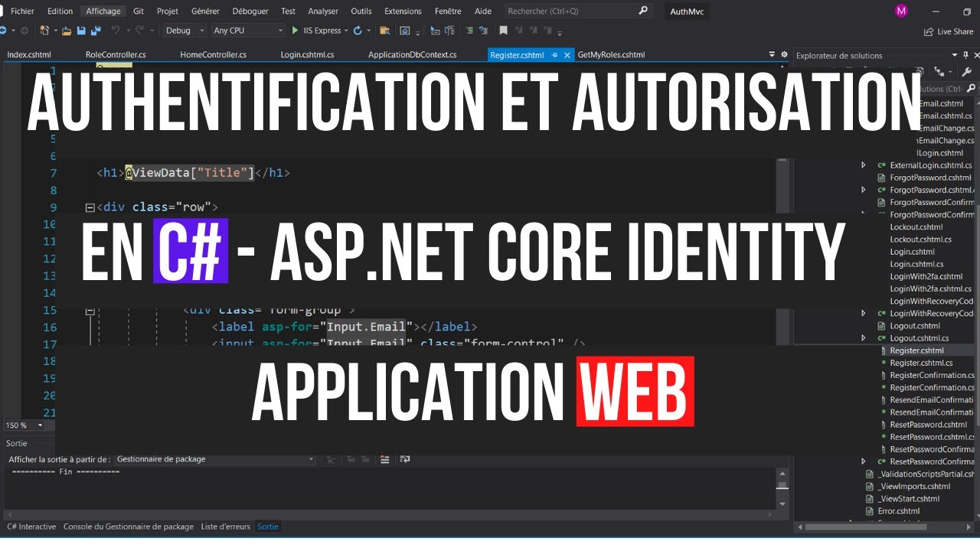The width and height of the screenshot is (980, 551).
Task: Toggle word wrap in the Sortie panel
Action: pos(405,459)
